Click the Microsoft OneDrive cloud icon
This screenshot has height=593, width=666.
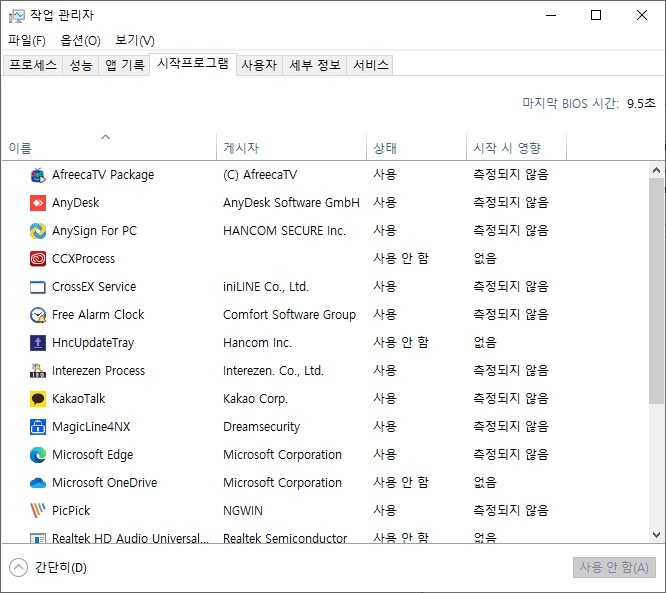pos(38,483)
